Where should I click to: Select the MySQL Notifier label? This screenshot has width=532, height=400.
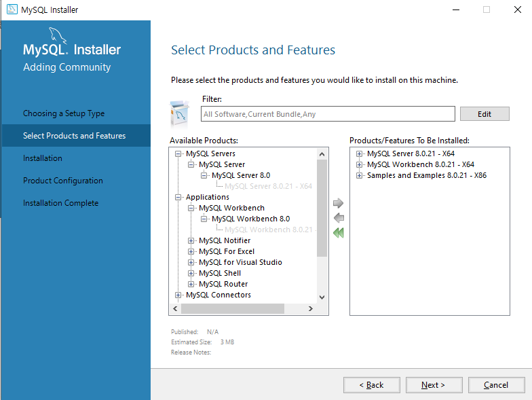tap(225, 240)
